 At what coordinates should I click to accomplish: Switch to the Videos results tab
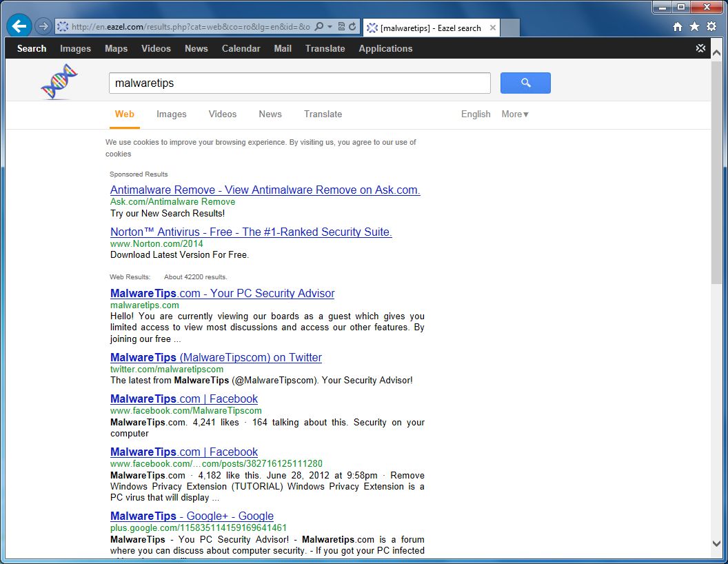223,114
